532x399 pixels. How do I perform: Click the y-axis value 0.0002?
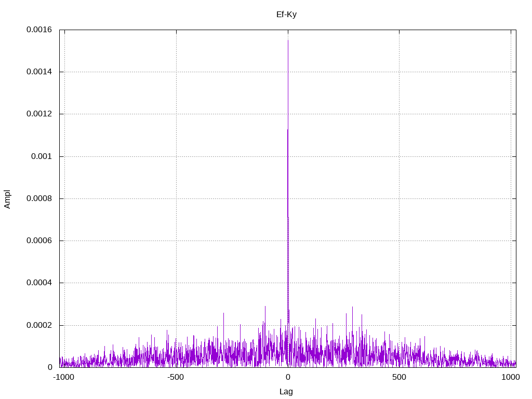point(39,325)
